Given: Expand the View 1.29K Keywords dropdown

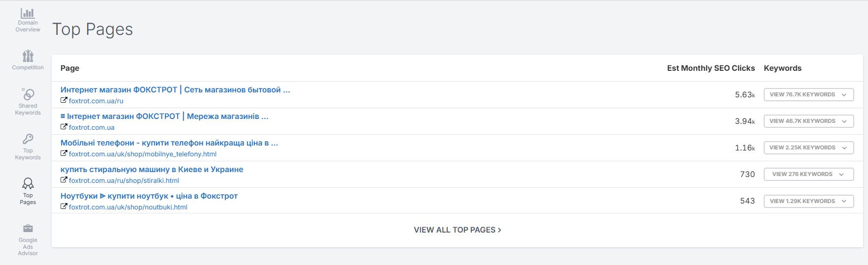Looking at the screenshot, I should pyautogui.click(x=808, y=201).
